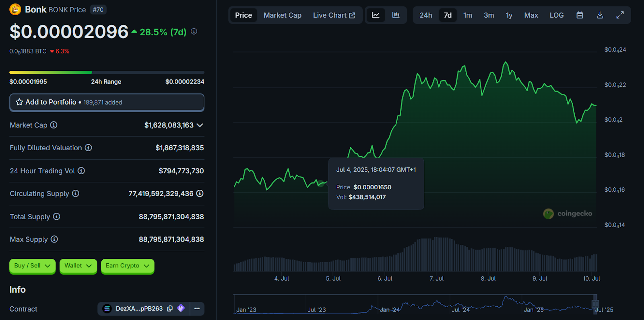Download the chart data

coord(600,15)
